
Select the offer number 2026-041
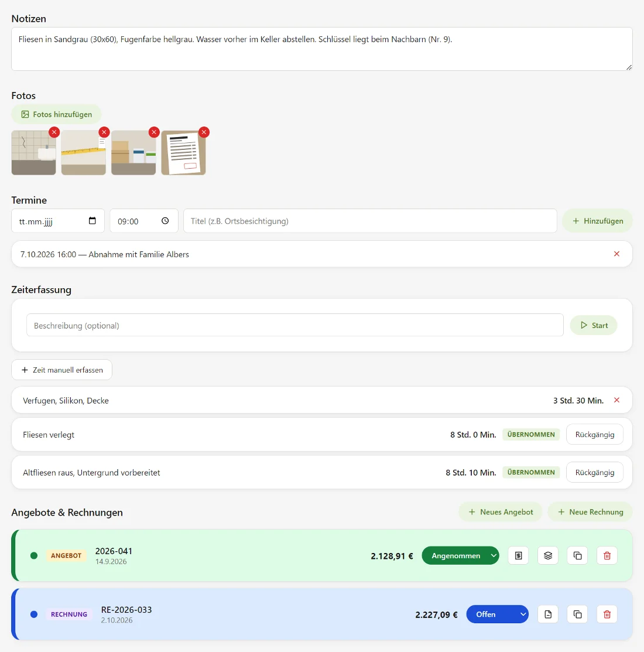(x=114, y=551)
